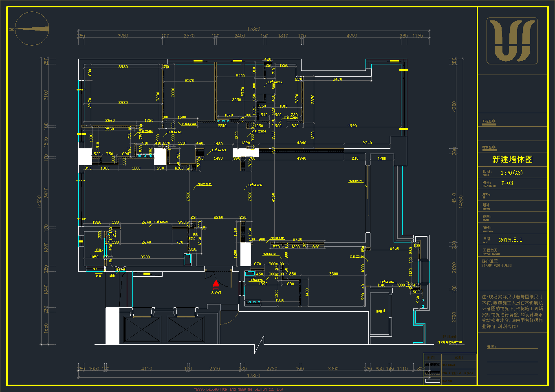Select the dimension 2450 near the balcony
Viewport: 555px width, 392px height.
tap(394, 249)
